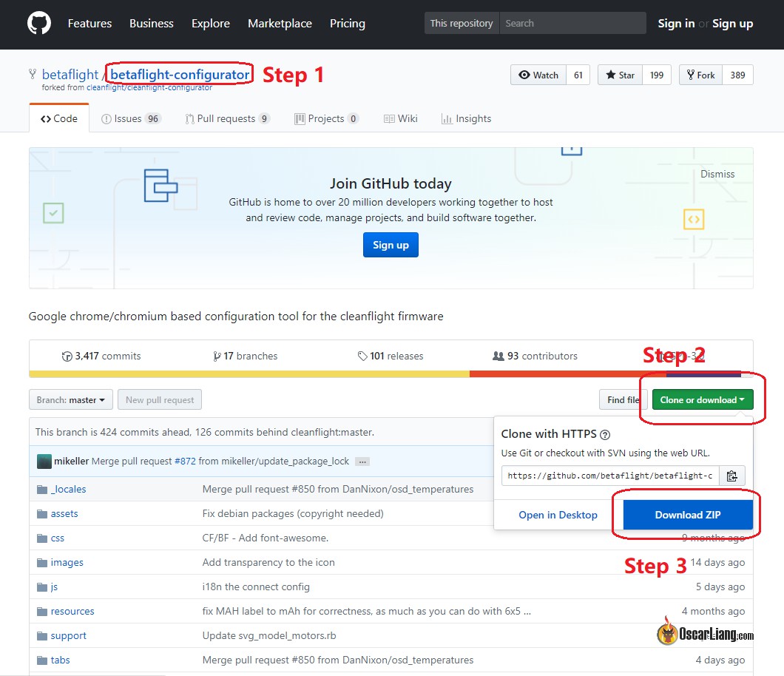784x676 pixels.
Task: Click the images folder icon
Action: click(42, 563)
